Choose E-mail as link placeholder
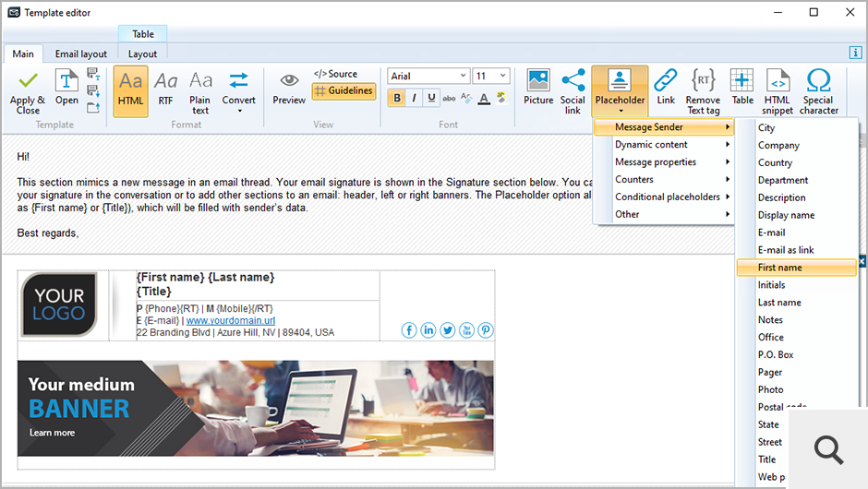 (797, 250)
